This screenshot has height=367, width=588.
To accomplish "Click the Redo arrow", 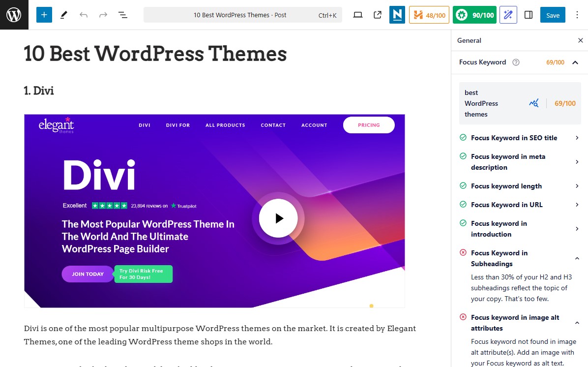I will point(103,15).
